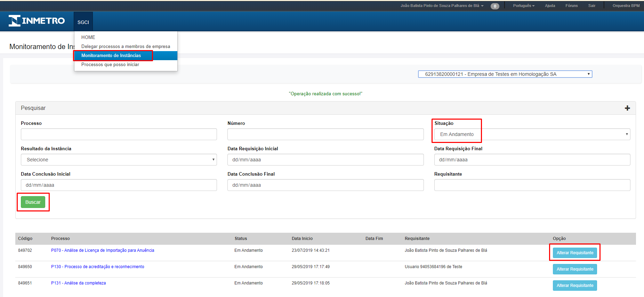Open the P131 Análise da completeza link
Viewport: 644px width, 297px height.
point(78,283)
